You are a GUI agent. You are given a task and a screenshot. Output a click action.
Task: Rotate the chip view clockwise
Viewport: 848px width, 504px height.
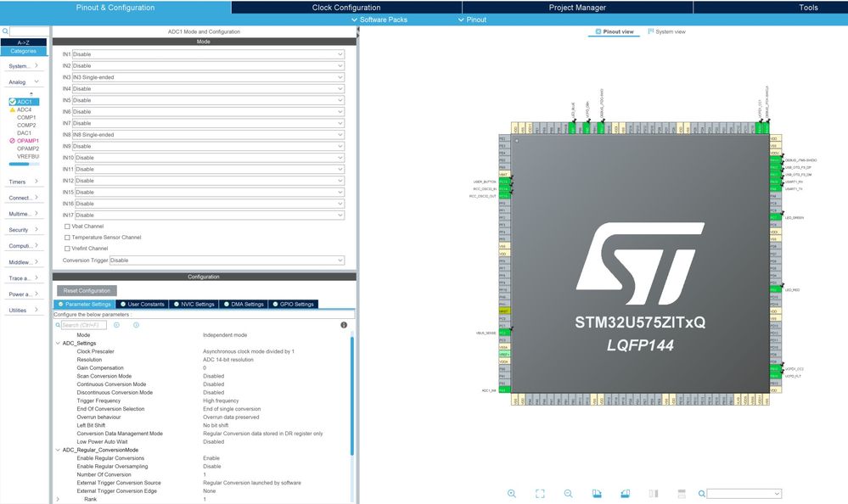pos(597,494)
